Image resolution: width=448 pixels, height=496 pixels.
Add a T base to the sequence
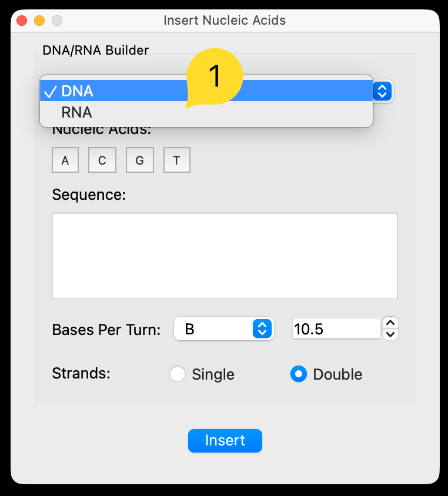coord(176,160)
